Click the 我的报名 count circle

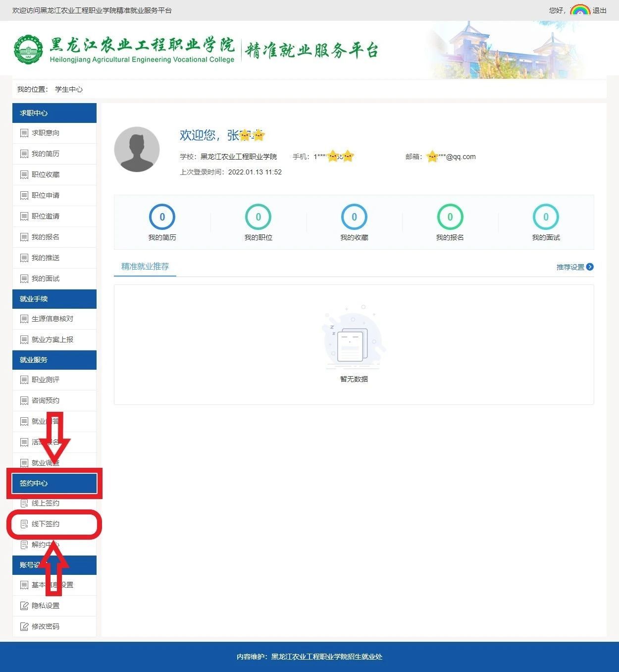click(450, 217)
